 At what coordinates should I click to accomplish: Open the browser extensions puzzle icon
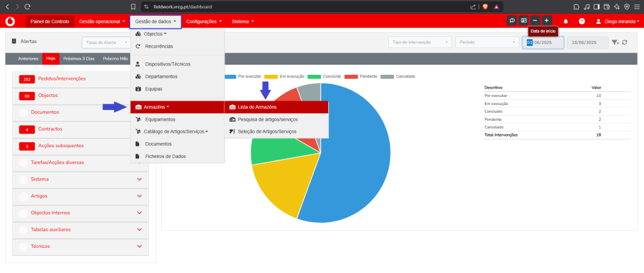point(576,6)
